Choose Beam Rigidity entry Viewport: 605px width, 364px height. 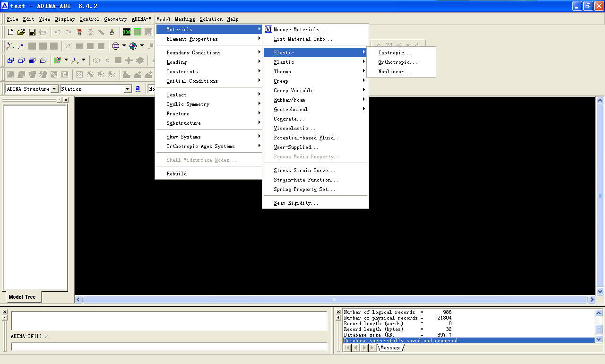(x=316, y=203)
